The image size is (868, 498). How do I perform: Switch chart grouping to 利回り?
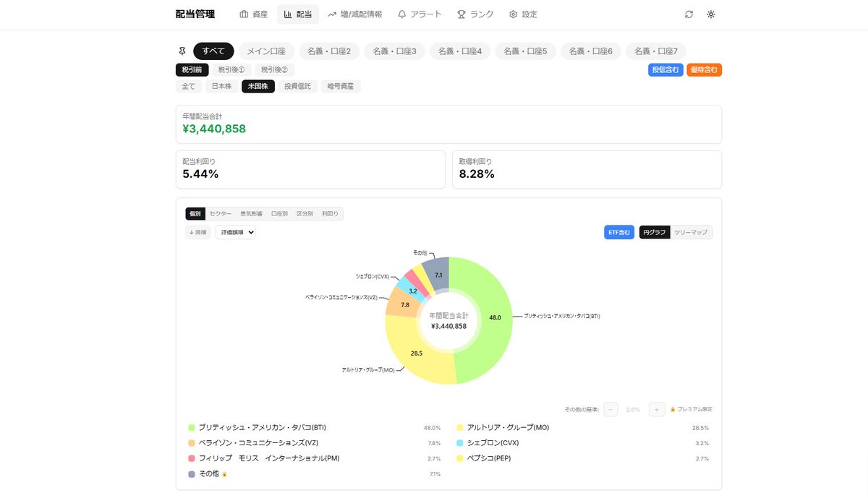(x=330, y=214)
